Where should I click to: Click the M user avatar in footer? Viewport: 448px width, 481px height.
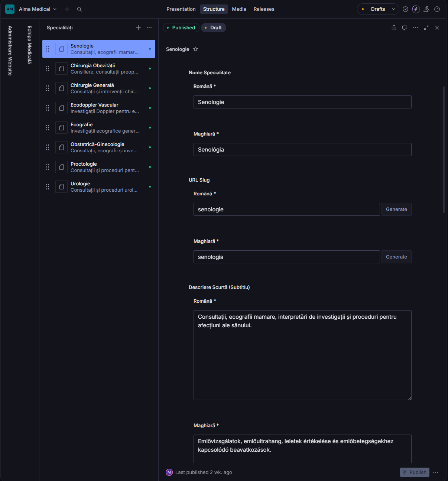coord(169,472)
